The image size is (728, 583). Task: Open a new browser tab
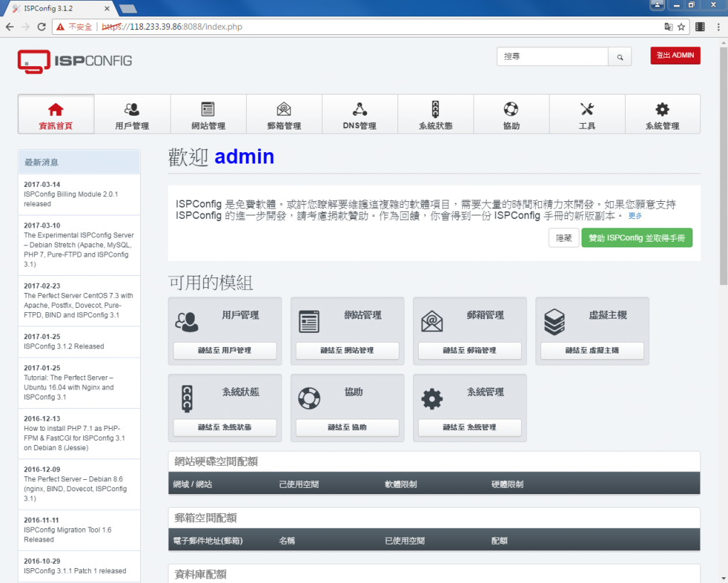tap(128, 9)
